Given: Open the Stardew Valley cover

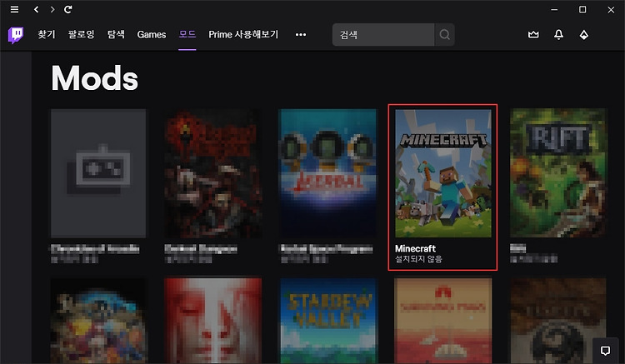Looking at the screenshot, I should click(328, 321).
